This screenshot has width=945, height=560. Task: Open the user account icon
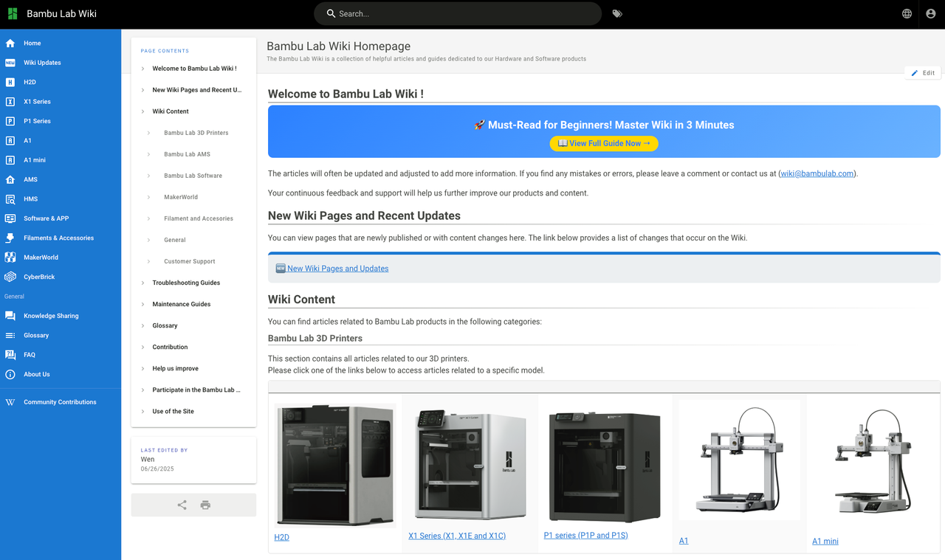point(930,14)
